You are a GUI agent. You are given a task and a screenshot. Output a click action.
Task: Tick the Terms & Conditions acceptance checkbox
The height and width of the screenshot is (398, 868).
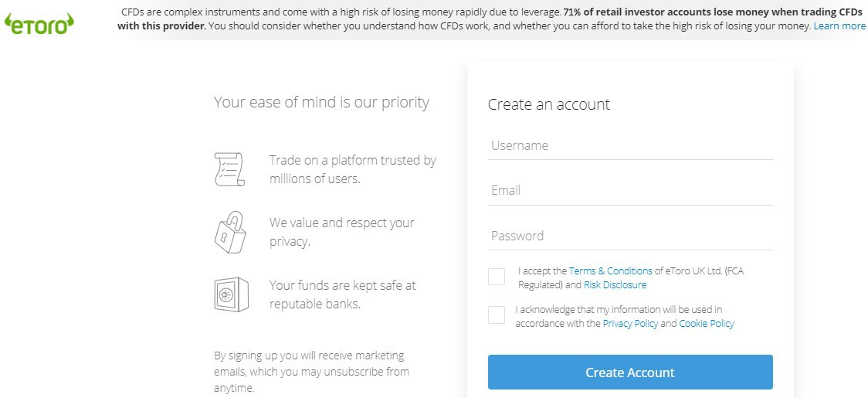pyautogui.click(x=497, y=277)
